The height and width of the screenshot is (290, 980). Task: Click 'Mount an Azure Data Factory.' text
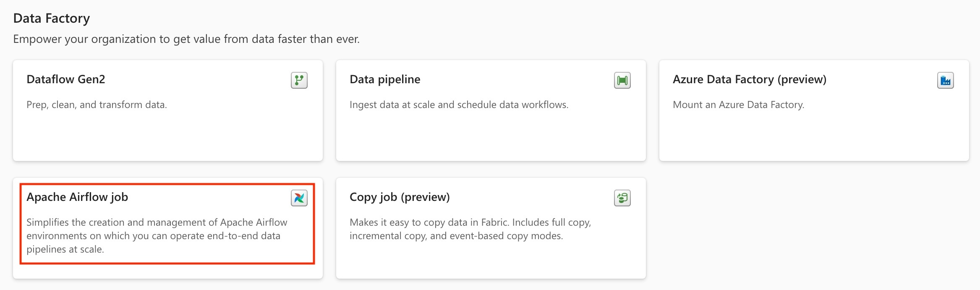click(x=738, y=105)
